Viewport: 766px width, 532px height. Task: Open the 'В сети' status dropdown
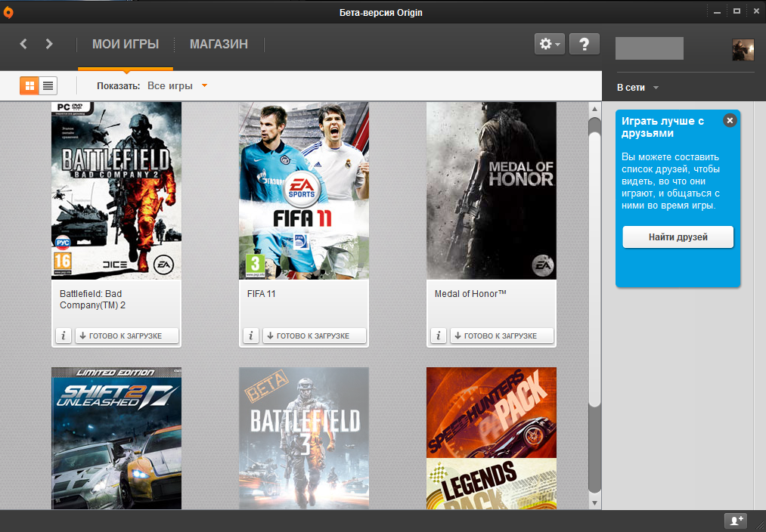(637, 88)
